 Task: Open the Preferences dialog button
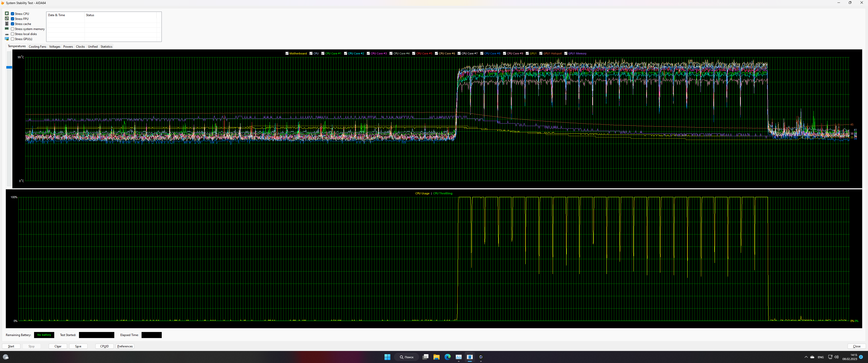pos(125,346)
